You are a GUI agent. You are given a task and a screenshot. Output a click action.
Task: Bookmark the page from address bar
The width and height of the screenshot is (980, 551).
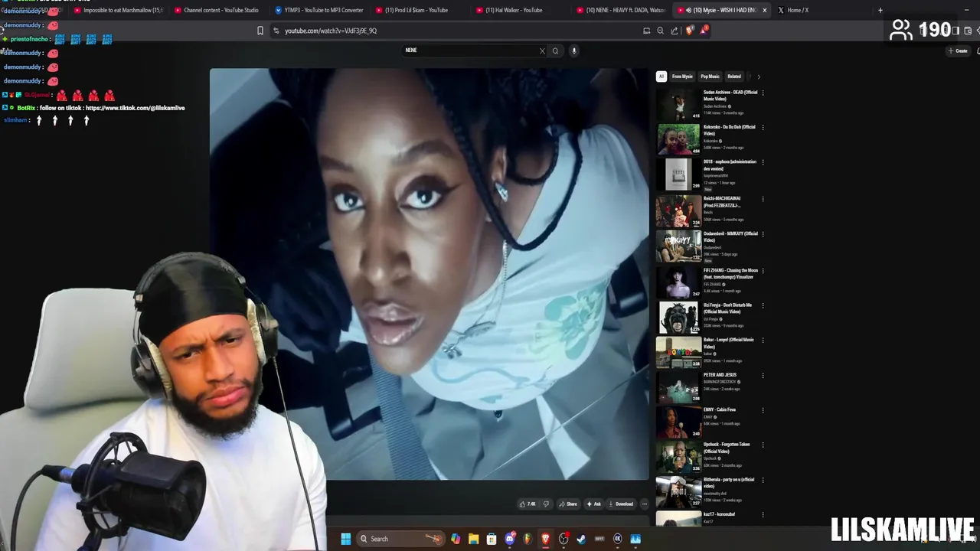coord(260,31)
